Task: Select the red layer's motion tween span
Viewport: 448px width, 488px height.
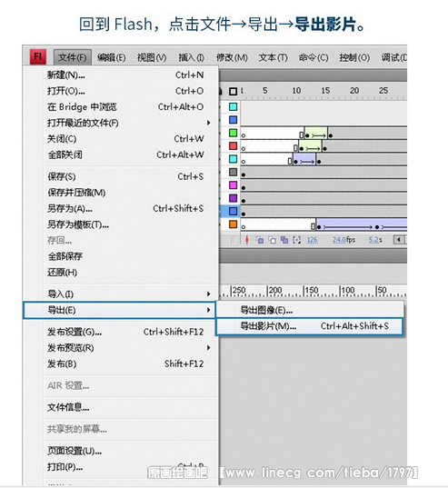Action: tap(310, 146)
